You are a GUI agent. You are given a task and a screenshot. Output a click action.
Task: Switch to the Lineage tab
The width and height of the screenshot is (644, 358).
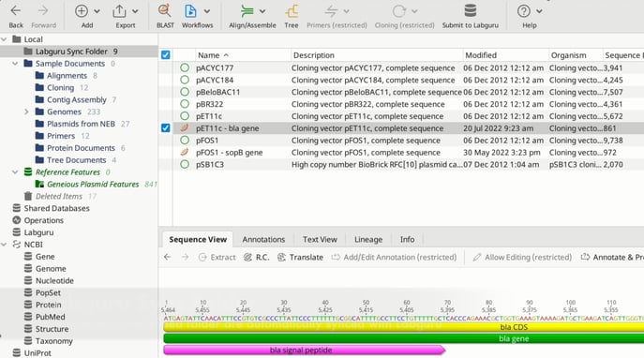[368, 239]
